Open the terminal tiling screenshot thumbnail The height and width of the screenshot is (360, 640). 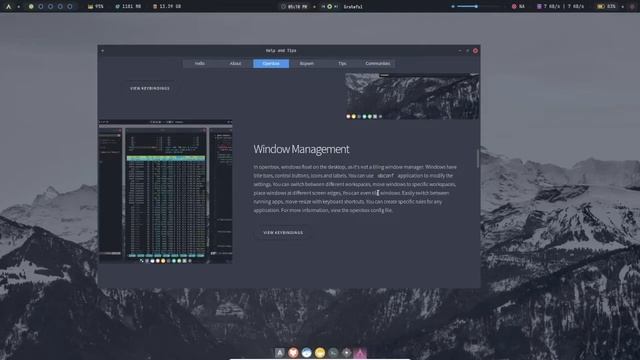(x=165, y=191)
